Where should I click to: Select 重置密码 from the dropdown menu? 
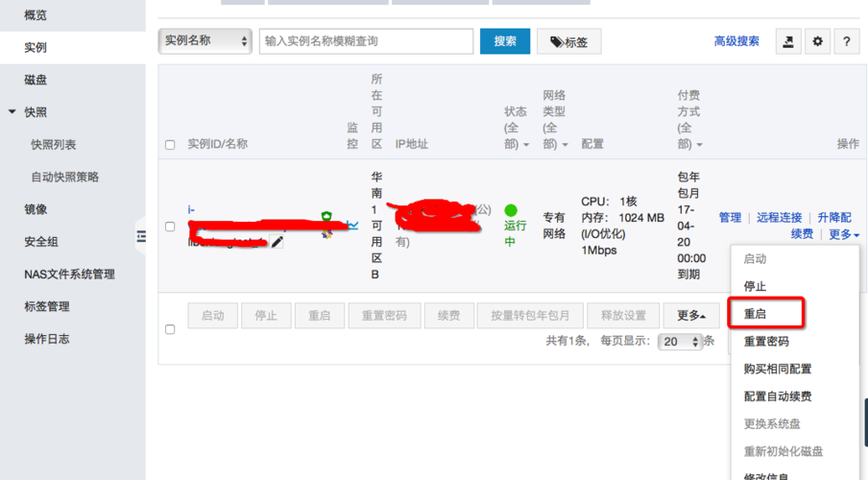766,342
